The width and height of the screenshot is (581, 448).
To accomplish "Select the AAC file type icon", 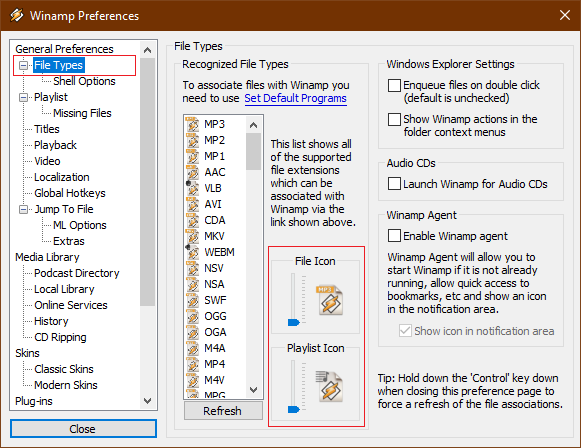I will pos(192,172).
